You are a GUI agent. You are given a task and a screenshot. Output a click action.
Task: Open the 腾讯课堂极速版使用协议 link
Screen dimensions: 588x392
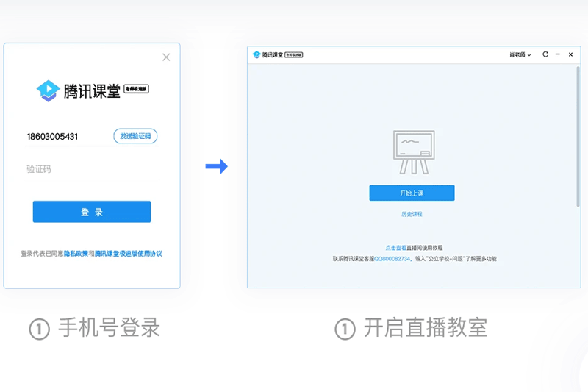click(x=129, y=254)
